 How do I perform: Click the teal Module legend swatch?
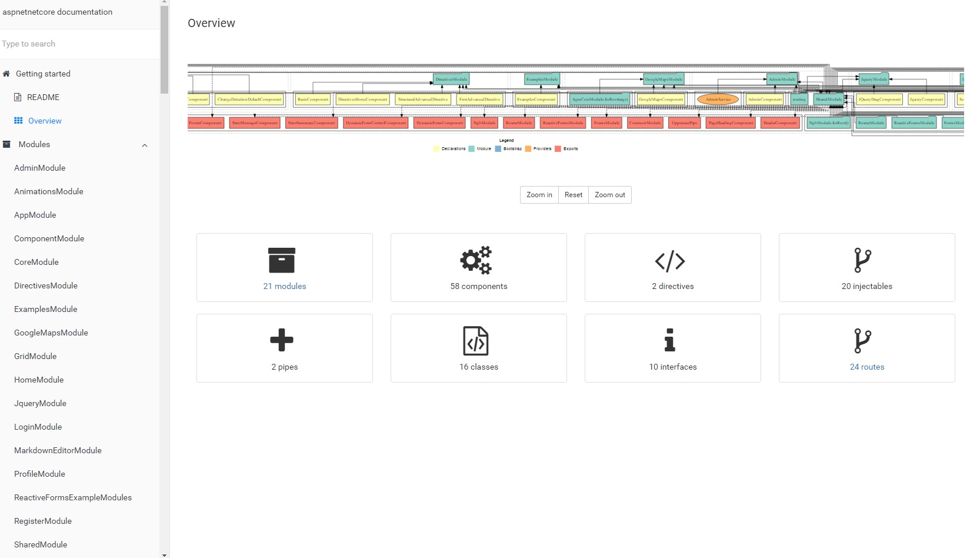click(471, 149)
